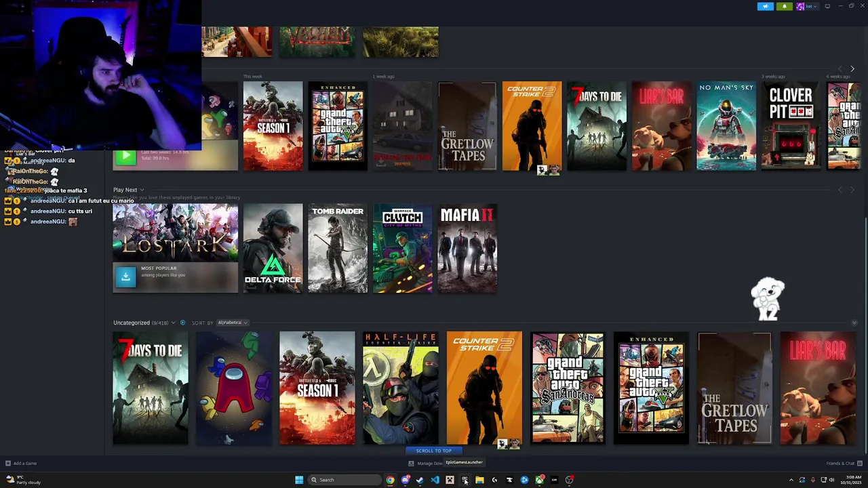Open the taskbar volume control

pyautogui.click(x=832, y=480)
